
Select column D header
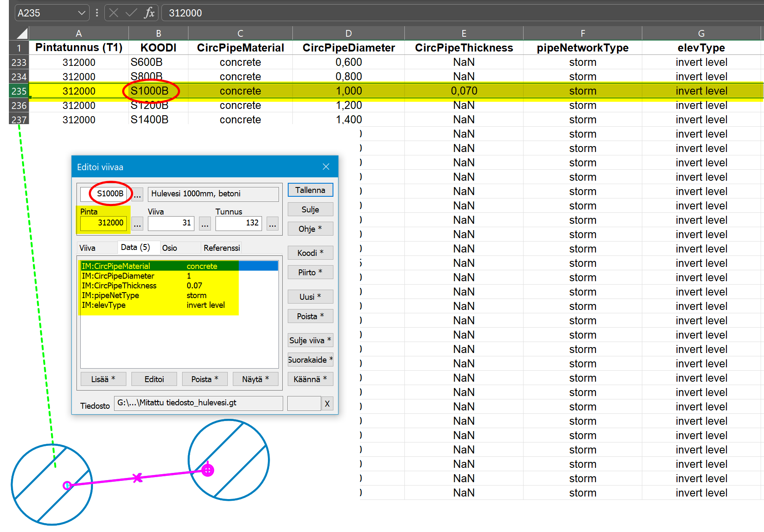[348, 33]
